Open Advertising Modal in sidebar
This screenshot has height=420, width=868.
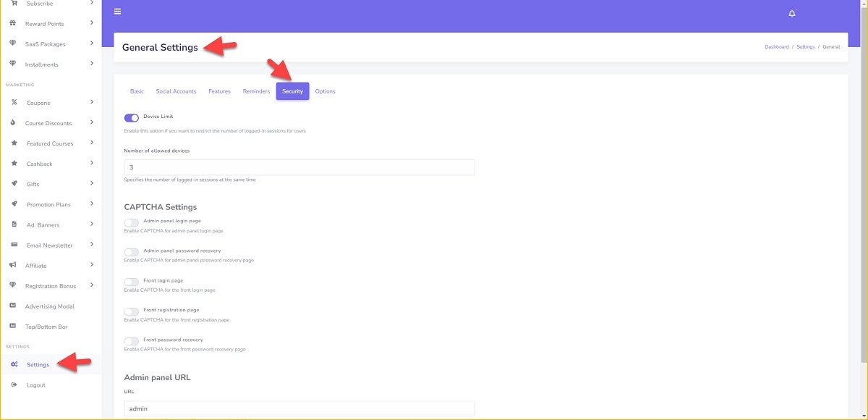pos(50,306)
